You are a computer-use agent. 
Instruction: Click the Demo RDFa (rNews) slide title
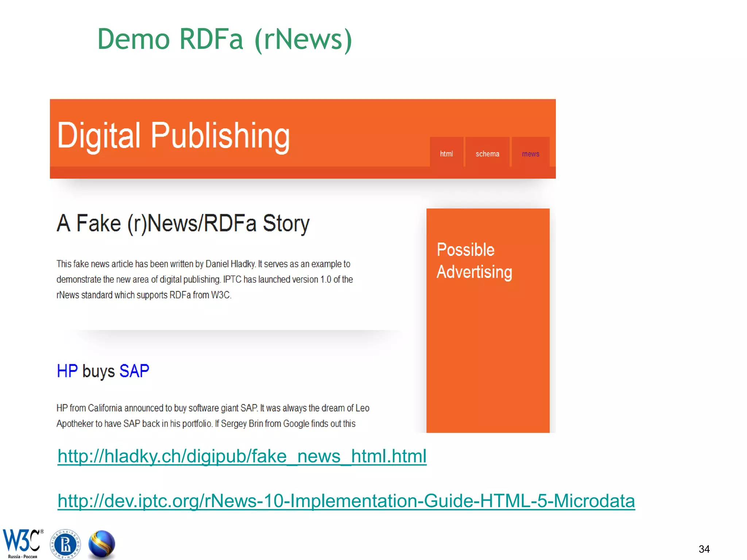[x=224, y=39]
